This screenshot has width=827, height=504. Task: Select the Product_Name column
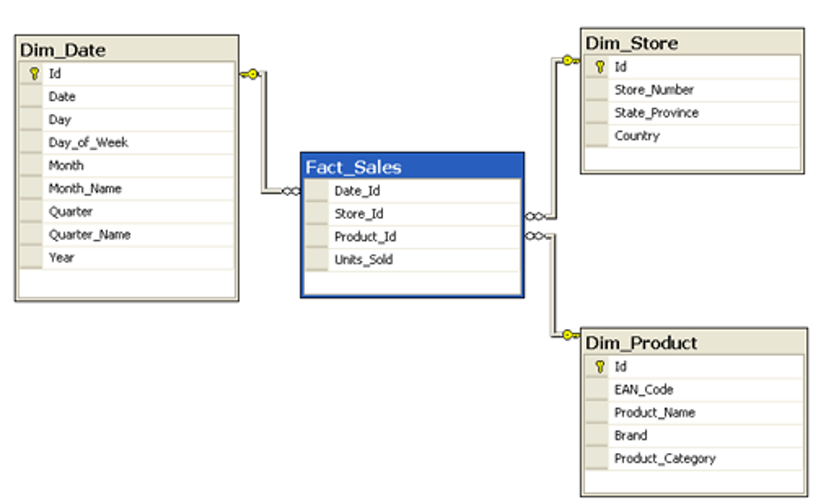[695, 413]
